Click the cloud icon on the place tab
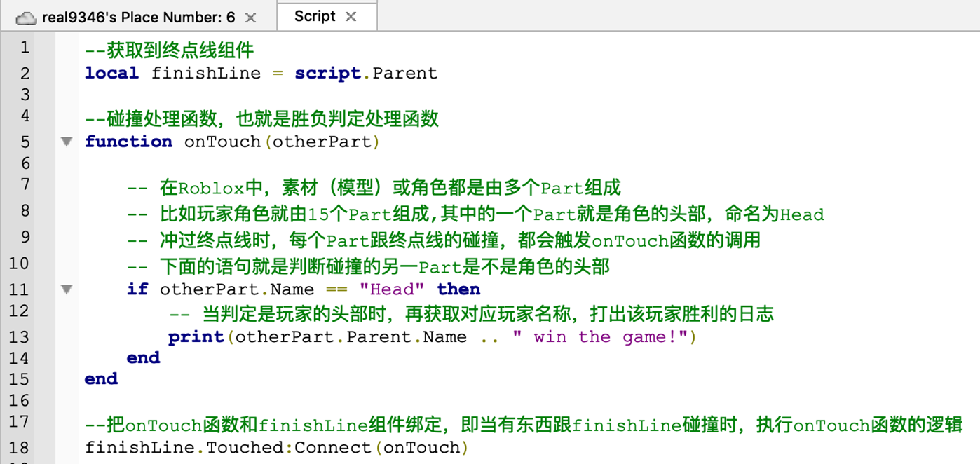Image resolution: width=980 pixels, height=464 pixels. coord(25,18)
